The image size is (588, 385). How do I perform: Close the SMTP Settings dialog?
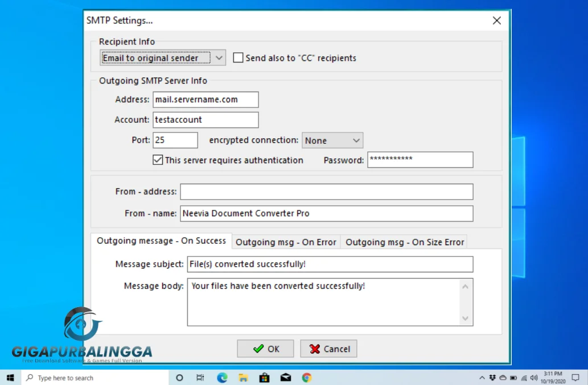pos(496,20)
